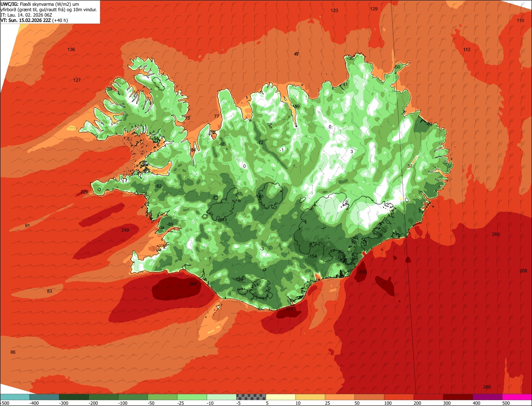Viewport: 532px width, 406px height.
Task: Click the '127' flux value on the map
Action: [x=77, y=81]
